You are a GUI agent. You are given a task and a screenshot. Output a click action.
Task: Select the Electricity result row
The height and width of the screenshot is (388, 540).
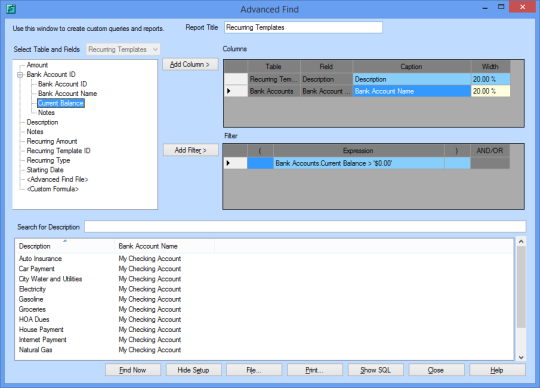pyautogui.click(x=264, y=289)
